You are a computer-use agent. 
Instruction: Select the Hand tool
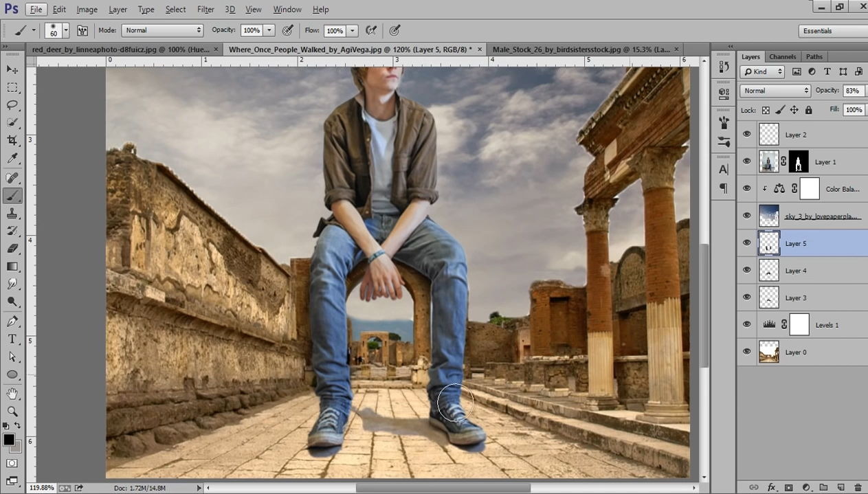pos(12,393)
